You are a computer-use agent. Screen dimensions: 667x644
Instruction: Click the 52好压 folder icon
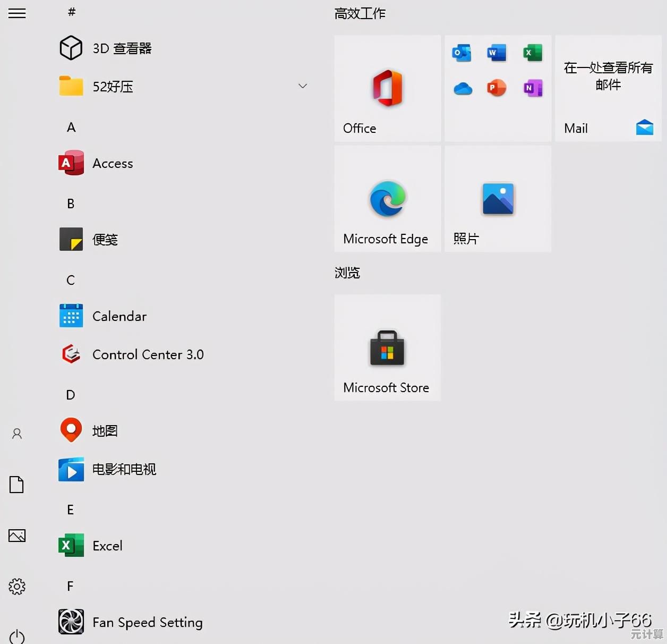click(x=71, y=86)
